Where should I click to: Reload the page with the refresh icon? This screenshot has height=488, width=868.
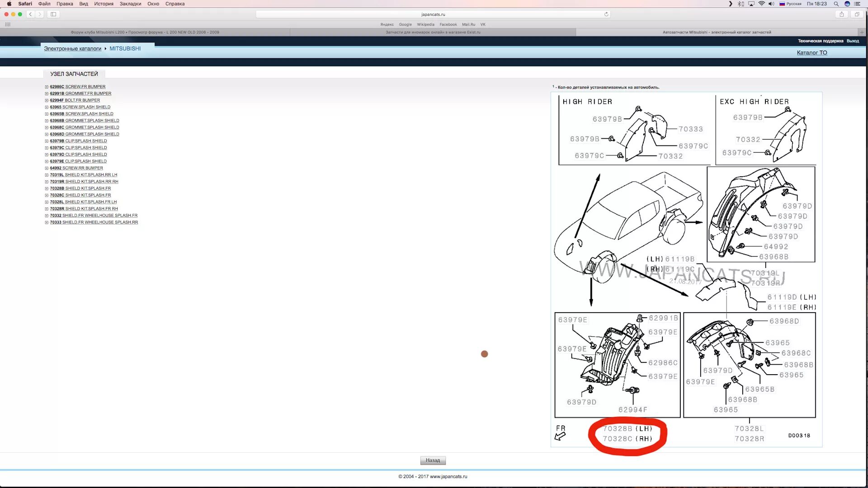(606, 14)
